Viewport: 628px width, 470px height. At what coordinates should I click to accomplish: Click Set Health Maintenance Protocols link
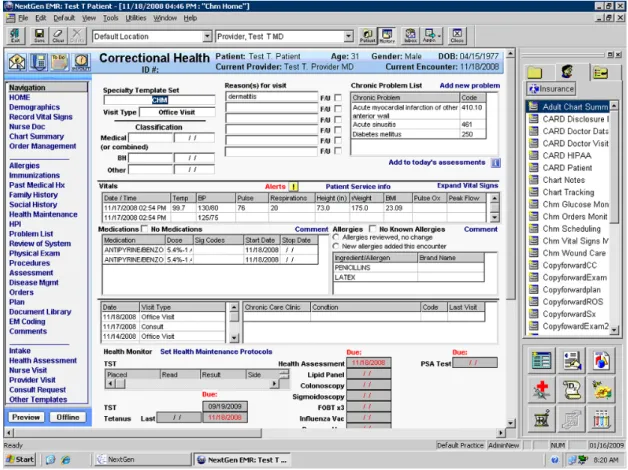216,351
